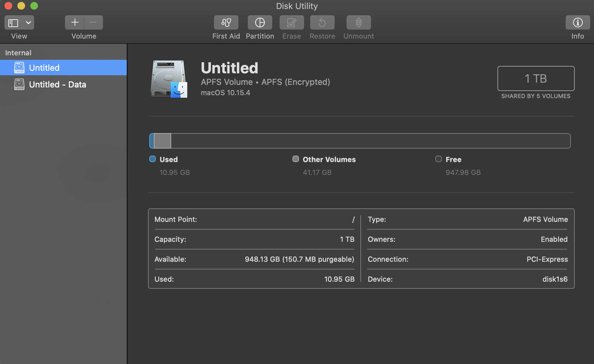Click the Owners Enabled value
The width and height of the screenshot is (594, 364).
point(554,239)
